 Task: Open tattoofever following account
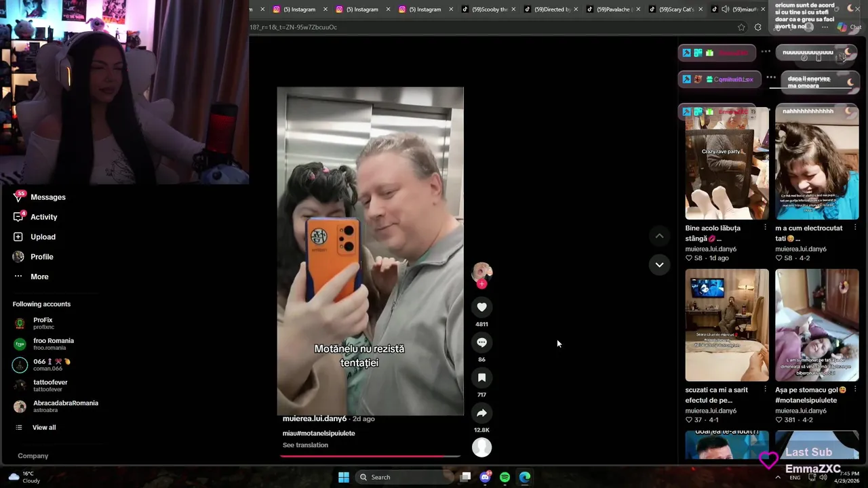(41, 386)
